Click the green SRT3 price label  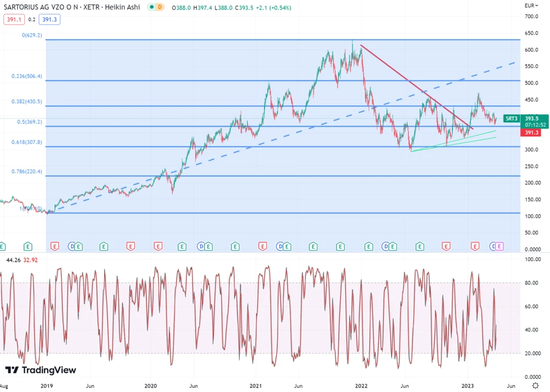pyautogui.click(x=512, y=118)
